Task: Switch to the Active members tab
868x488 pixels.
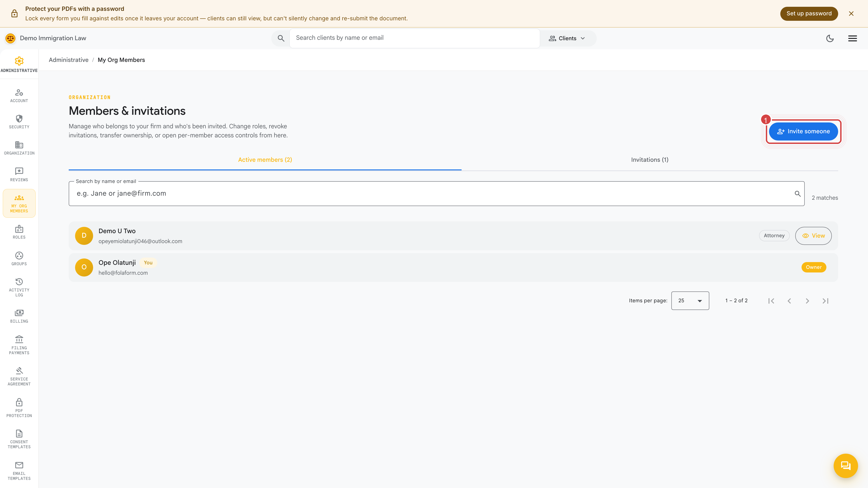Action: (265, 160)
